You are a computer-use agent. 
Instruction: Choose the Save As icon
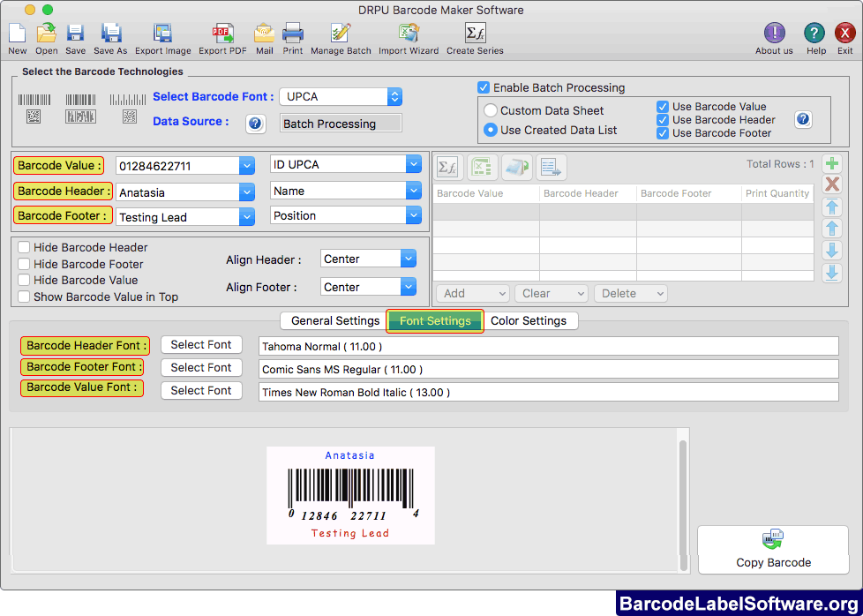(x=110, y=34)
